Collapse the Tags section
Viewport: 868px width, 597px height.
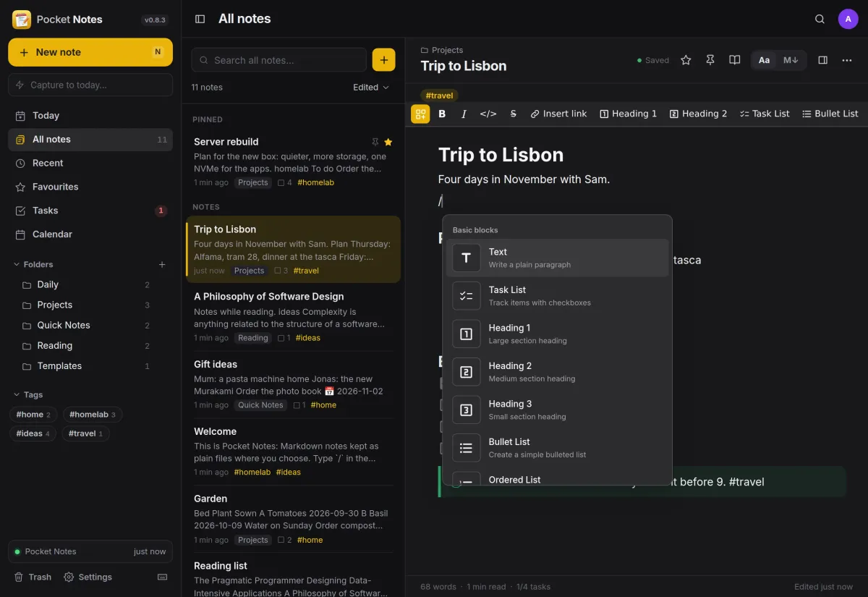pos(28,394)
